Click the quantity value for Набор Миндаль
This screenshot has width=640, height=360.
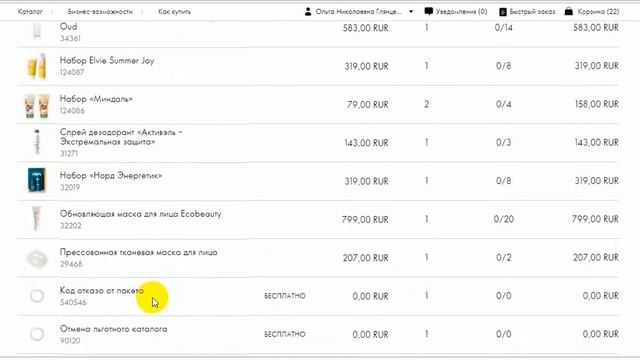[x=427, y=104]
